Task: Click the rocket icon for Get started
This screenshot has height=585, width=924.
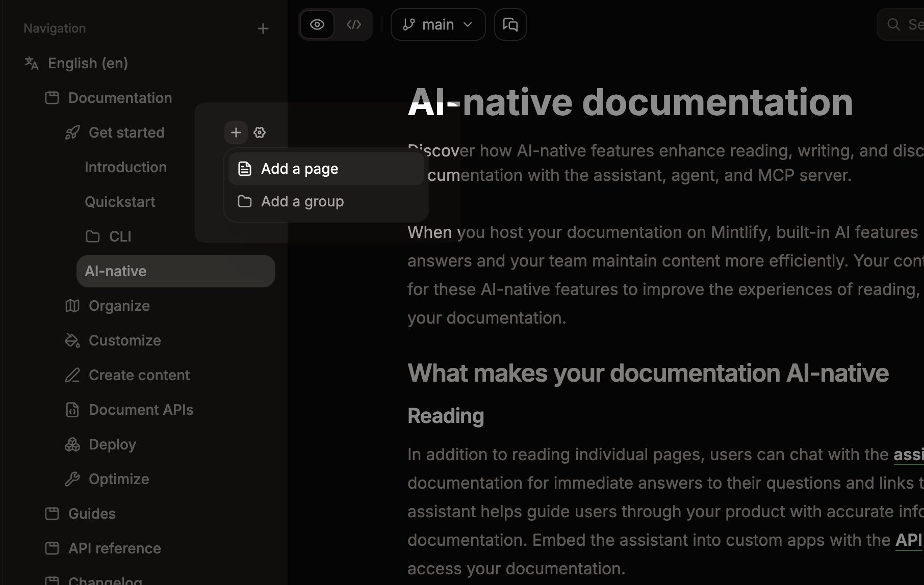Action: pos(72,132)
